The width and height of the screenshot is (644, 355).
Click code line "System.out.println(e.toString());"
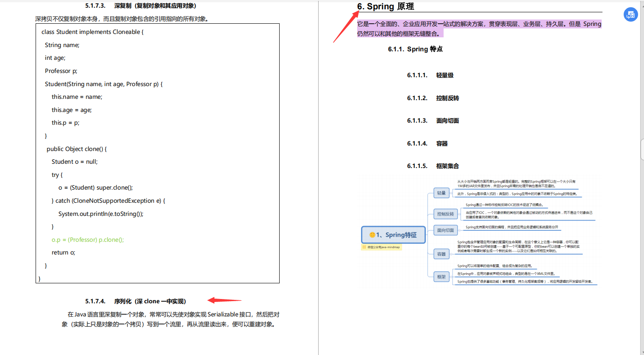point(101,214)
